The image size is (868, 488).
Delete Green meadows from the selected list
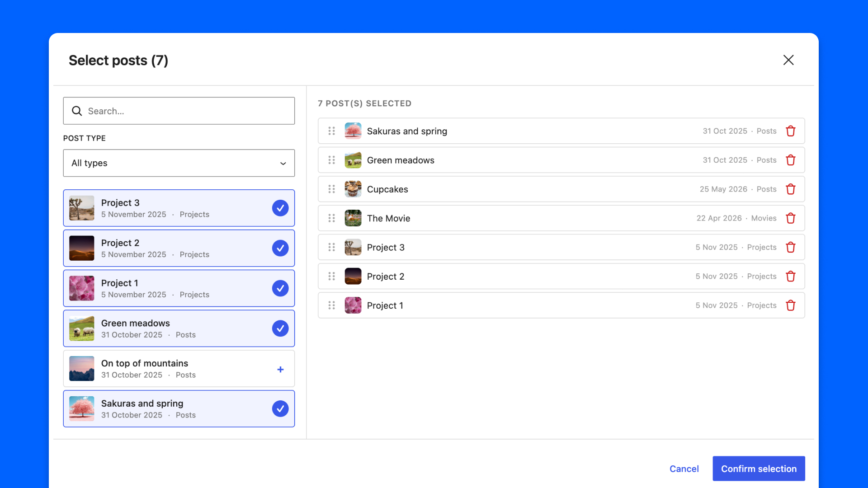(790, 160)
